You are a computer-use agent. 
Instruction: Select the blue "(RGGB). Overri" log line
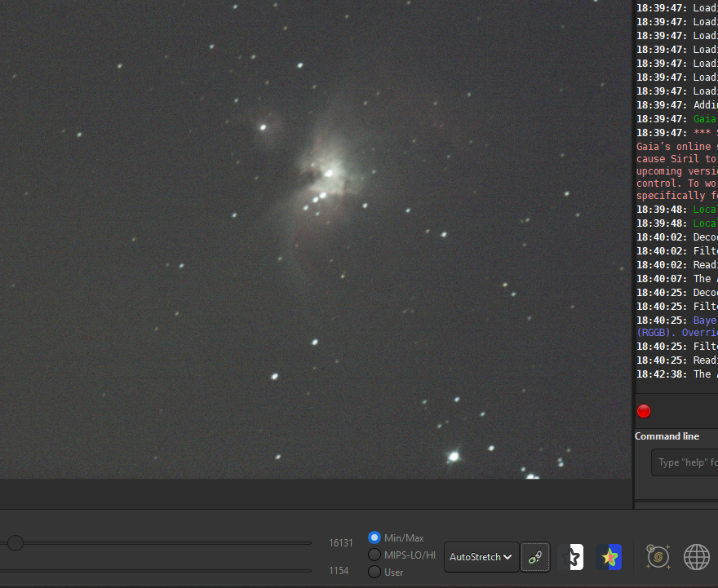676,333
